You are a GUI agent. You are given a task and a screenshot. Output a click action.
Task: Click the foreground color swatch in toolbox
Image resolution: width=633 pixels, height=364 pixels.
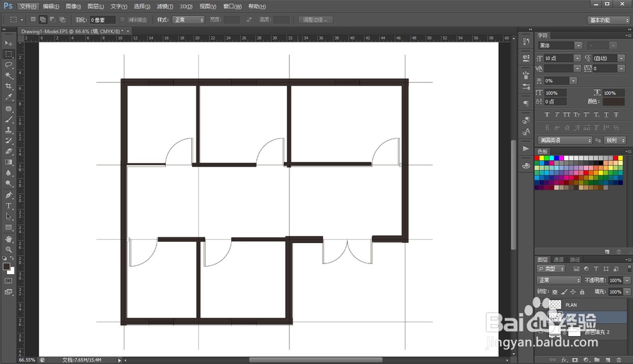[x=6, y=267]
